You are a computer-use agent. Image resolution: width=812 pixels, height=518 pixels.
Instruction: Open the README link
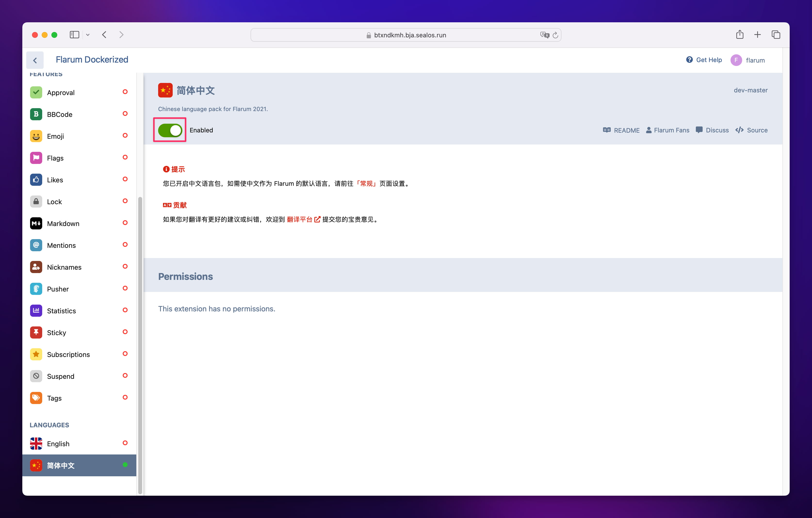coord(621,130)
